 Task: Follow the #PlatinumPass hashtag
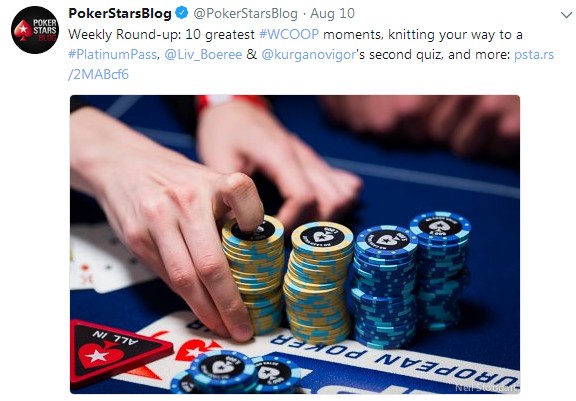coord(112,54)
